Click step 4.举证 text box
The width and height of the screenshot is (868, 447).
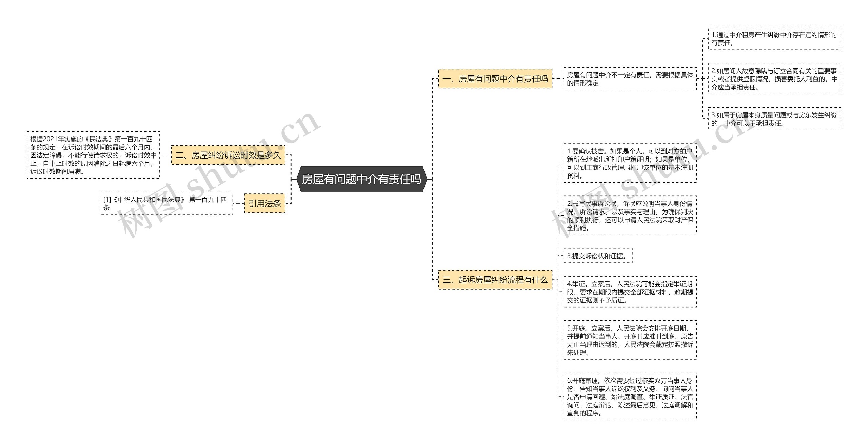(x=630, y=292)
